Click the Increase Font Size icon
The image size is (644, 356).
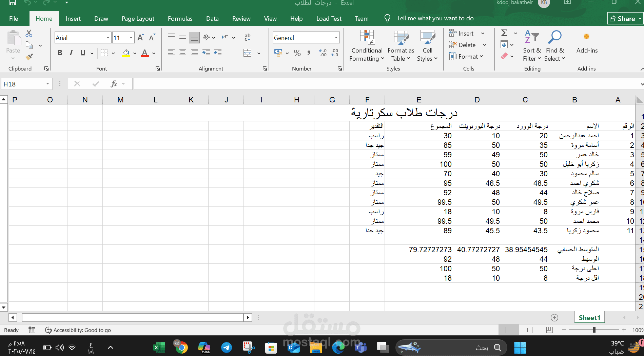(140, 38)
